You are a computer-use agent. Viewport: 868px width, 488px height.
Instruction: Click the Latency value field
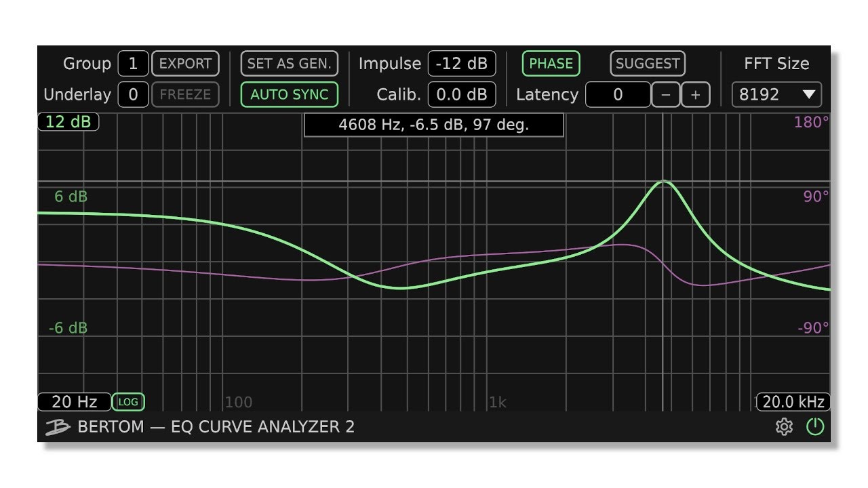click(x=618, y=95)
